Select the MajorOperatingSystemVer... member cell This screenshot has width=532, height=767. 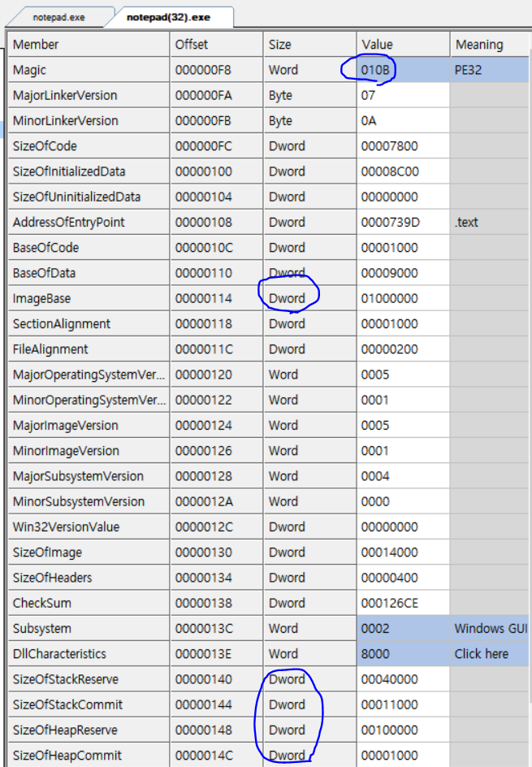click(89, 375)
